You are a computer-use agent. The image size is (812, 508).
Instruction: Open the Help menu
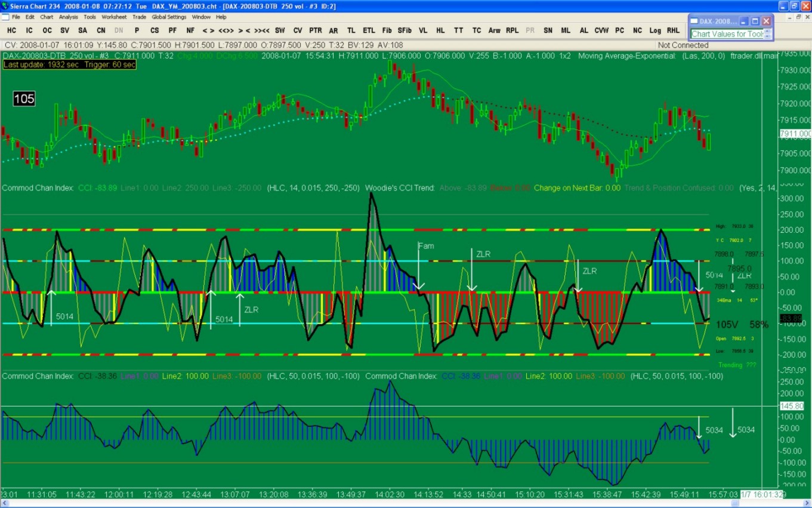(x=221, y=17)
